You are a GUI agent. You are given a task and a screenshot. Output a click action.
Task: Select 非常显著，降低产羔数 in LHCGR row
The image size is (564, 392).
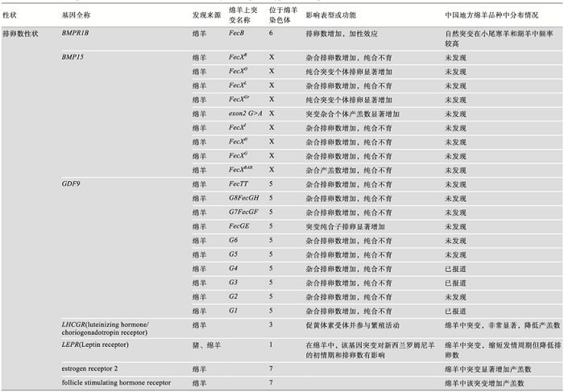525,325
